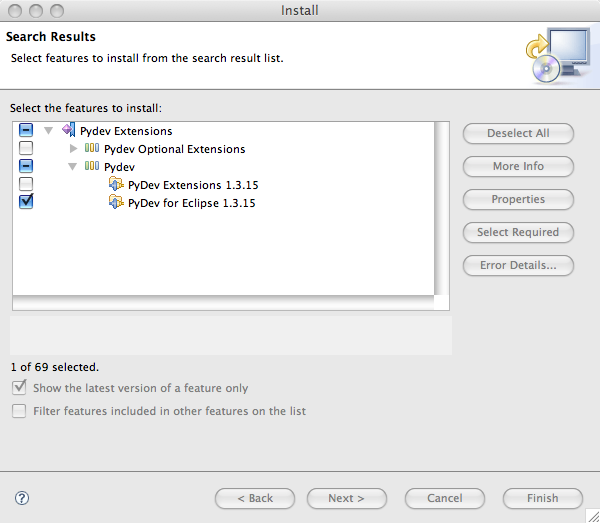The width and height of the screenshot is (600, 523).
Task: Proceed with the Next button
Action: click(x=347, y=498)
